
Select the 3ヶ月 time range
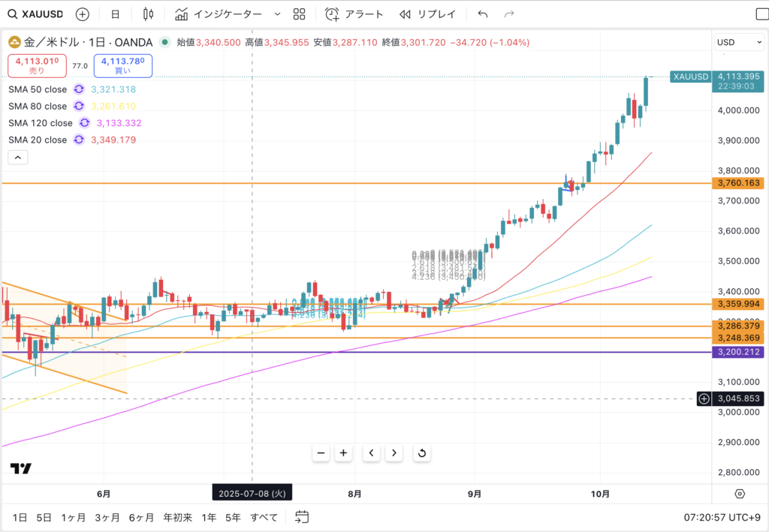[107, 517]
